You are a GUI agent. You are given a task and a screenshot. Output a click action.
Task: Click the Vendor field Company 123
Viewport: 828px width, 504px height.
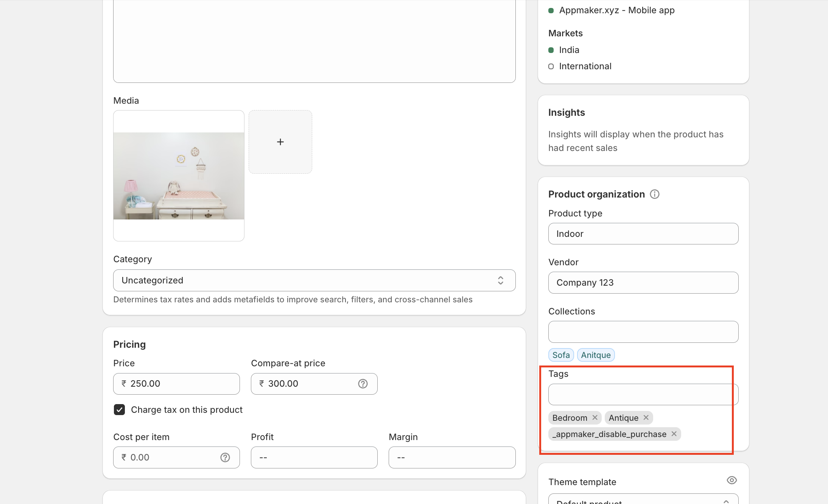[x=643, y=283]
